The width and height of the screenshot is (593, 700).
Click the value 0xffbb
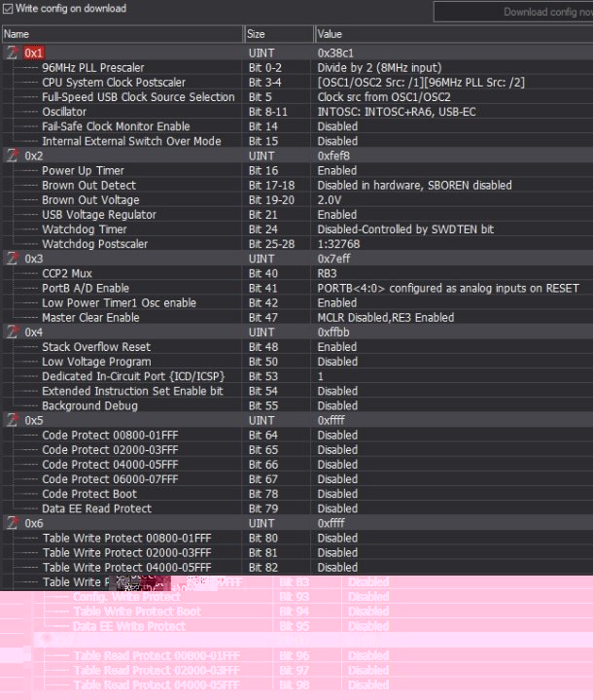(333, 332)
